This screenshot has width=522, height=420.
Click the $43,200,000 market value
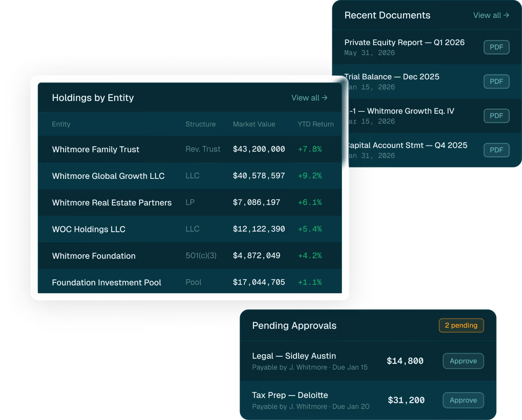click(259, 149)
